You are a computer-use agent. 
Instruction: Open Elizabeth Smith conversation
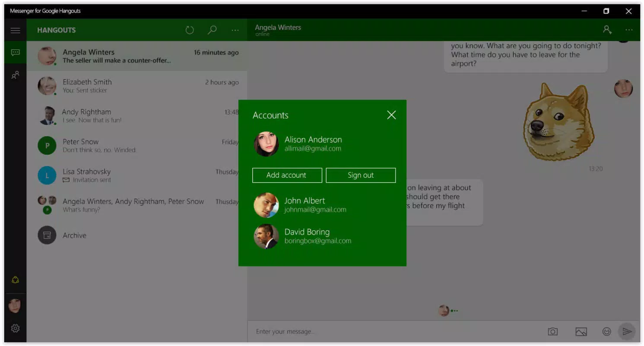(x=137, y=86)
